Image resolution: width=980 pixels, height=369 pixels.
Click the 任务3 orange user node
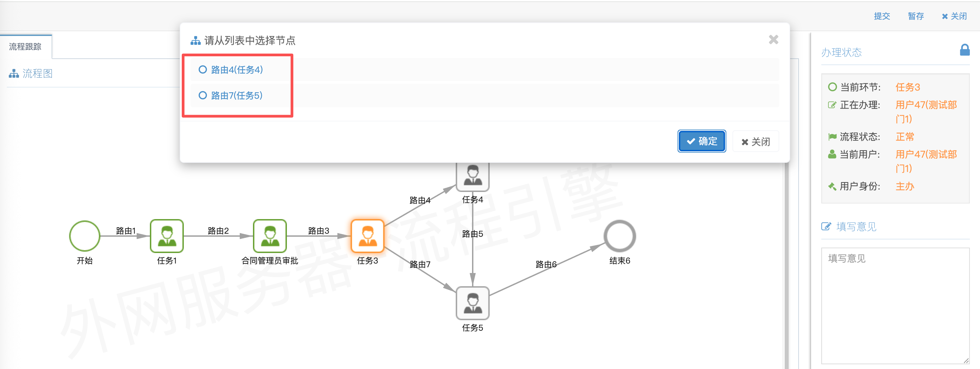pos(367,236)
